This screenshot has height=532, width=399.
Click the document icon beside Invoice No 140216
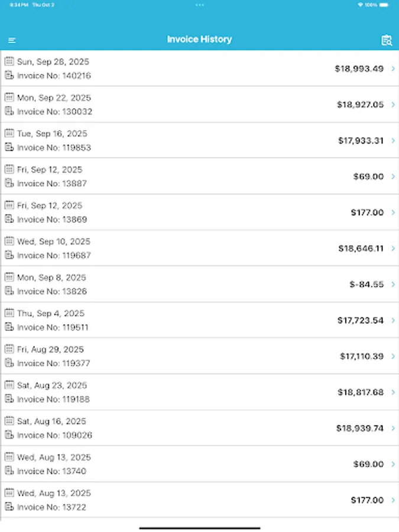click(9, 76)
